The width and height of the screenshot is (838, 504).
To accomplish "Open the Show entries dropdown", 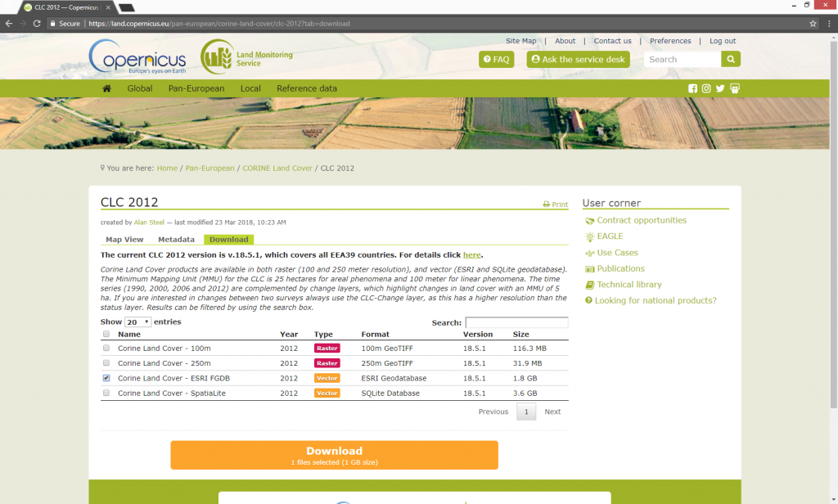I will pos(137,322).
